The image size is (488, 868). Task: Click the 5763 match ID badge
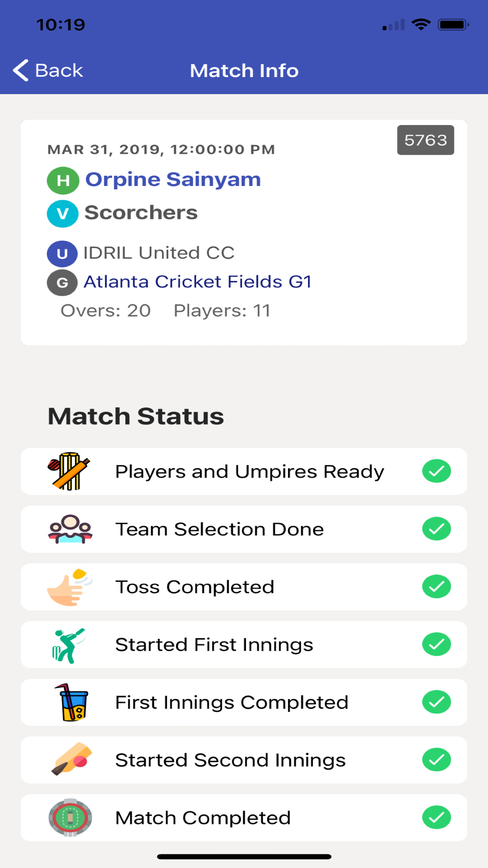[426, 140]
